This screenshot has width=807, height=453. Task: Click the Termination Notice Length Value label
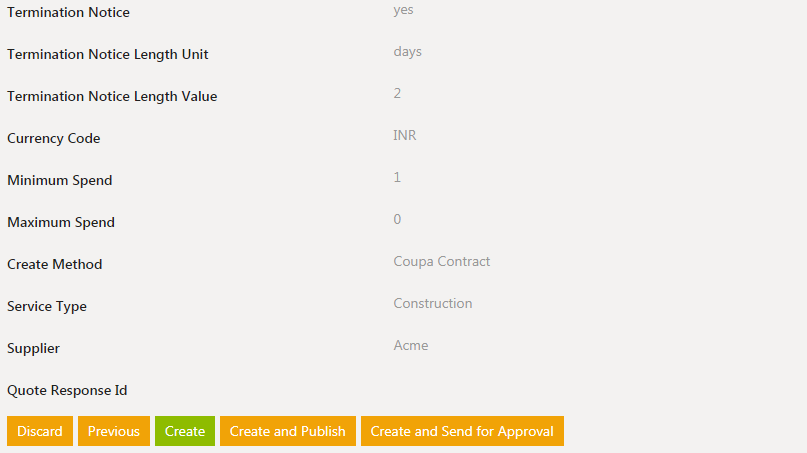click(112, 97)
